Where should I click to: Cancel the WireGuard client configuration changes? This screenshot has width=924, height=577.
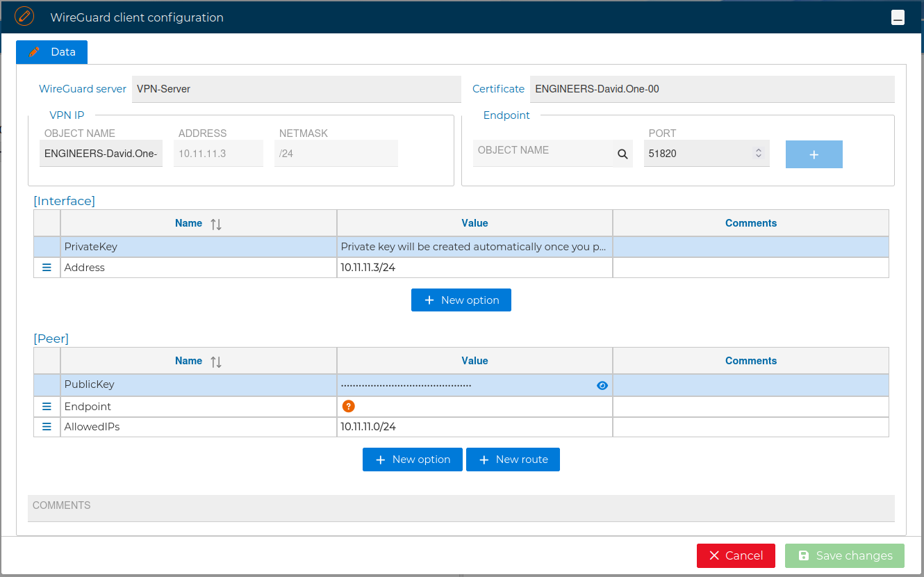pyautogui.click(x=736, y=555)
